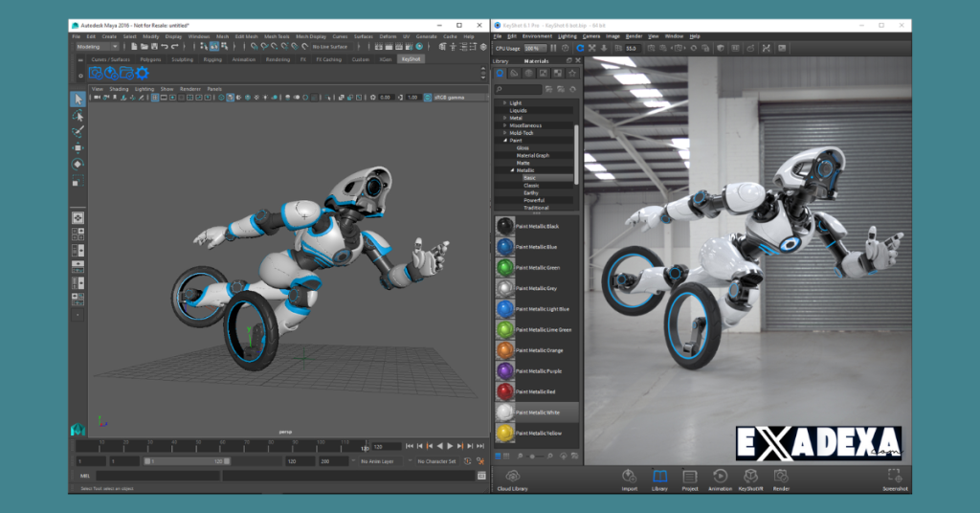980x513 pixels.
Task: Expand Miscellaneous folder in KeyShot tree
Action: tap(505, 125)
